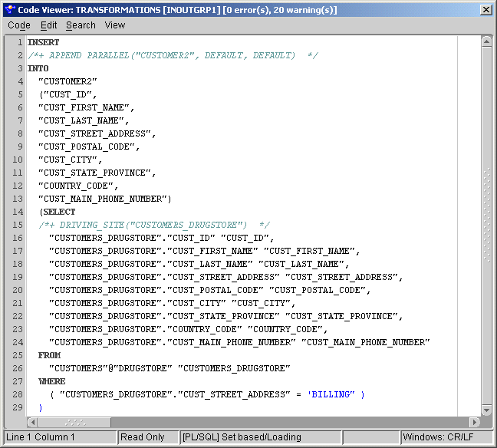Click line number 1 in the gutter
Screen dimensions: 497x448
[x=20, y=42]
